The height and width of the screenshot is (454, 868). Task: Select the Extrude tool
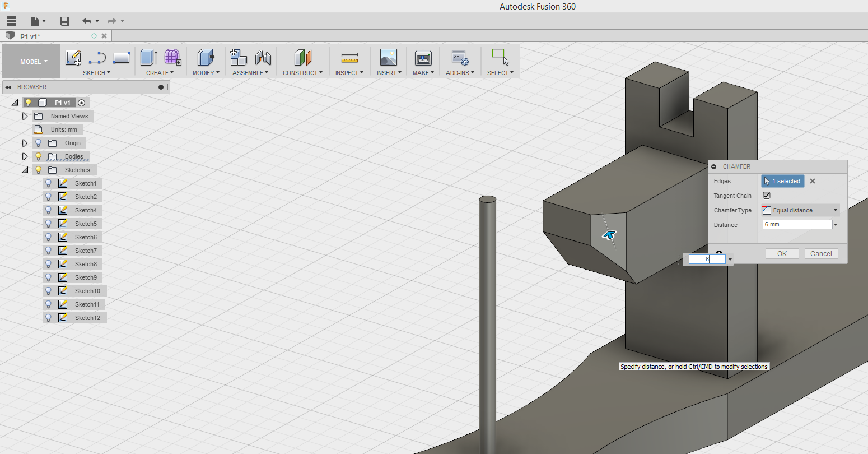coord(148,58)
